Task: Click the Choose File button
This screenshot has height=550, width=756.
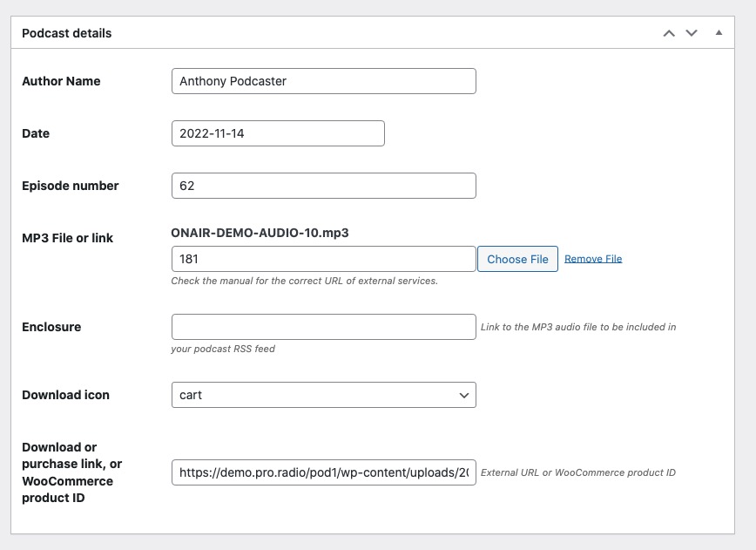Action: tap(517, 259)
